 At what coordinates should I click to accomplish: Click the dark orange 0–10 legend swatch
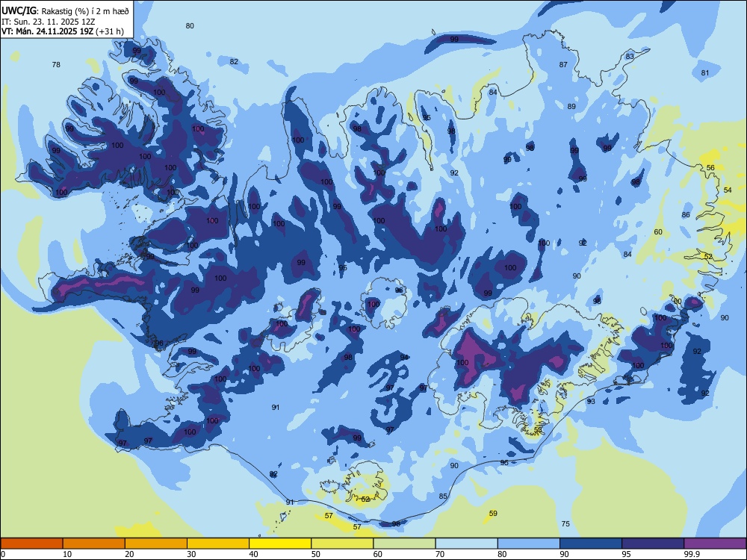pos(31,544)
